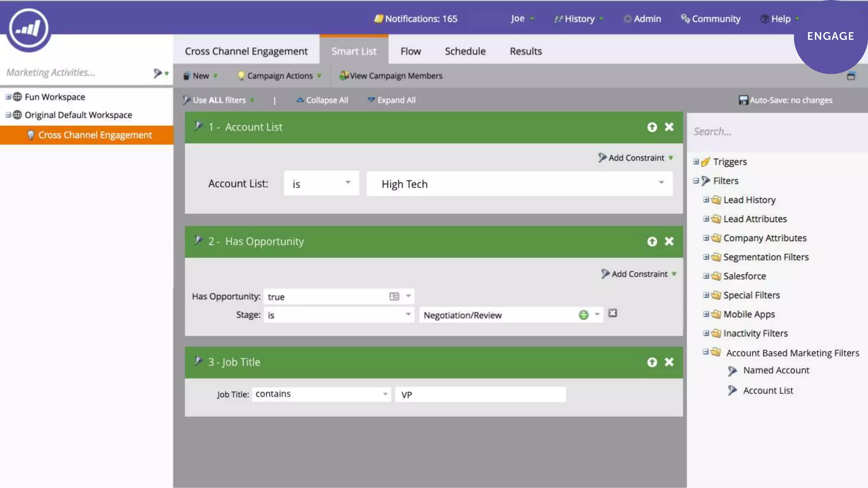Remove the Has Opportunity filter
The image size is (868, 488).
tap(669, 241)
